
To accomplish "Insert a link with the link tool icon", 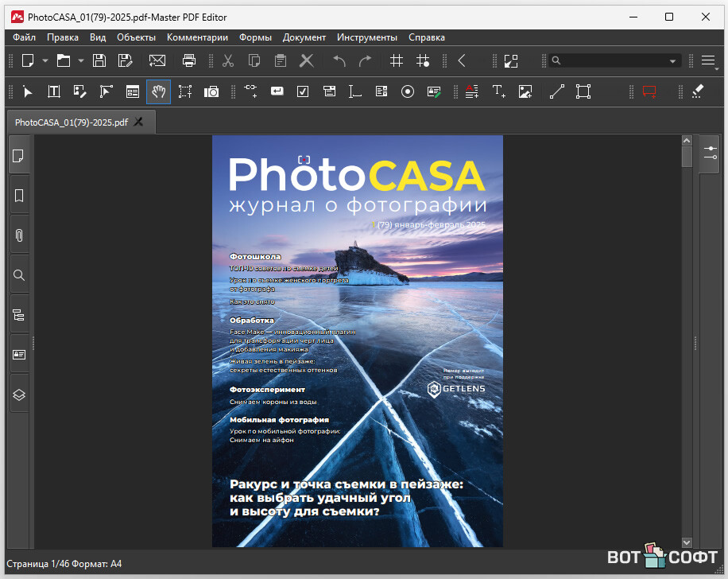I will [250, 91].
